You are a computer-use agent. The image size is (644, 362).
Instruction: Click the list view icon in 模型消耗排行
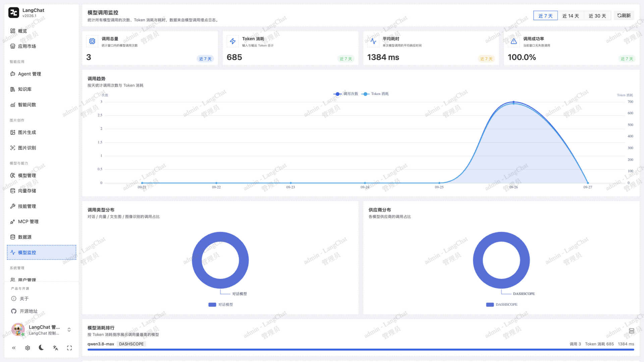[632, 331]
